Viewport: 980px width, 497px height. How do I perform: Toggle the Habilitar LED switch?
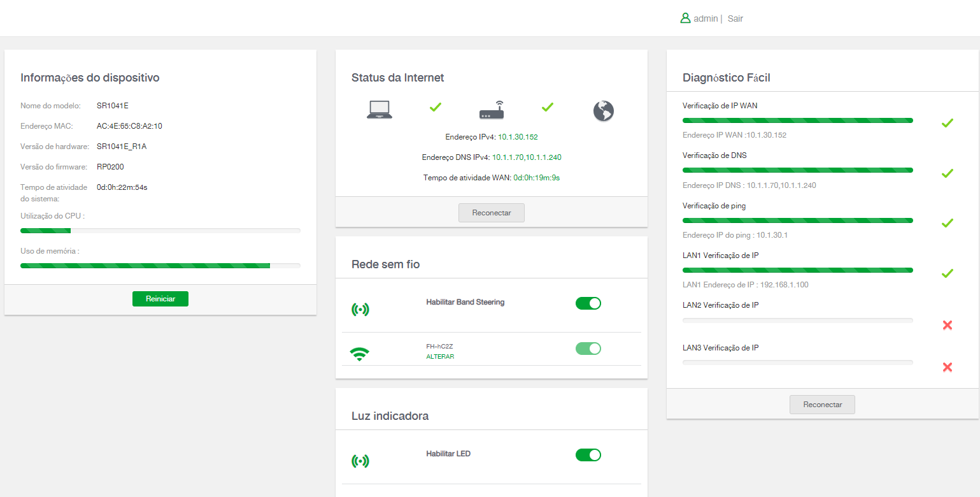[588, 455]
